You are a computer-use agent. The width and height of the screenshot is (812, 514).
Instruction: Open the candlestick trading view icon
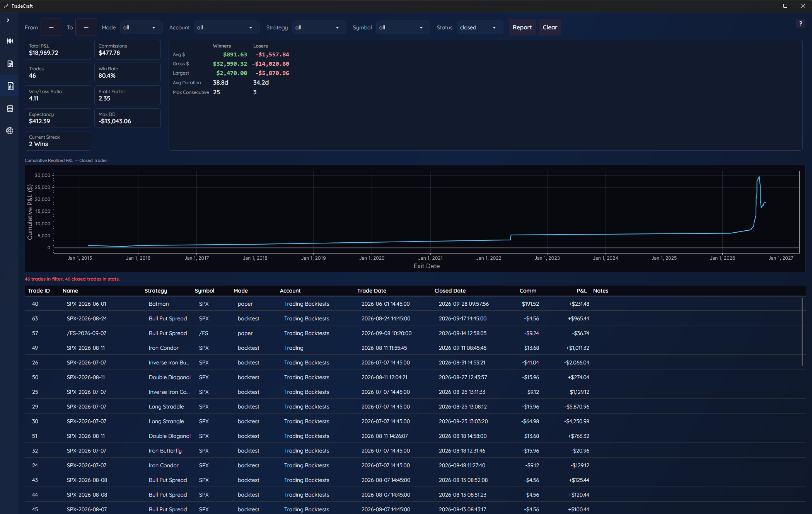[x=10, y=41]
